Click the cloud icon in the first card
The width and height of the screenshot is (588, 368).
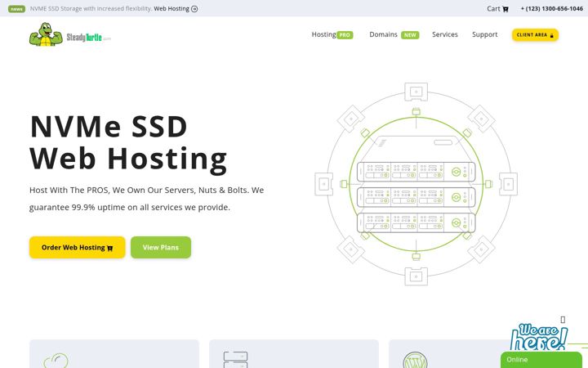pos(56,361)
